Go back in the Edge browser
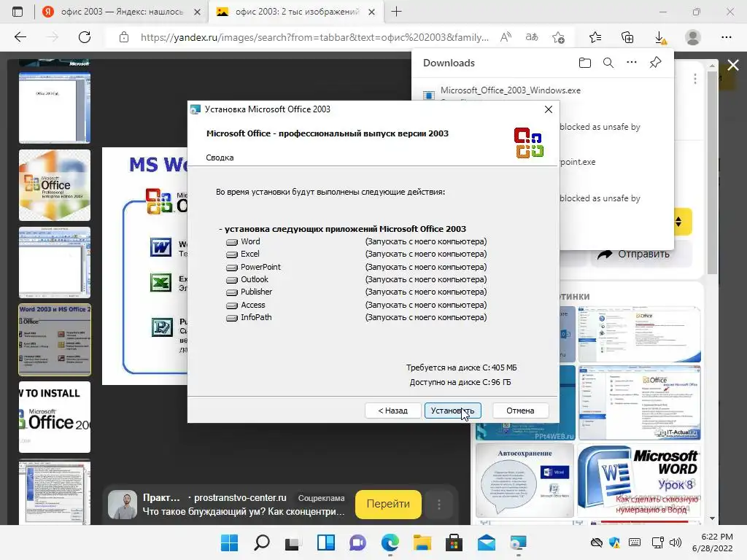The image size is (747, 560). [20, 37]
